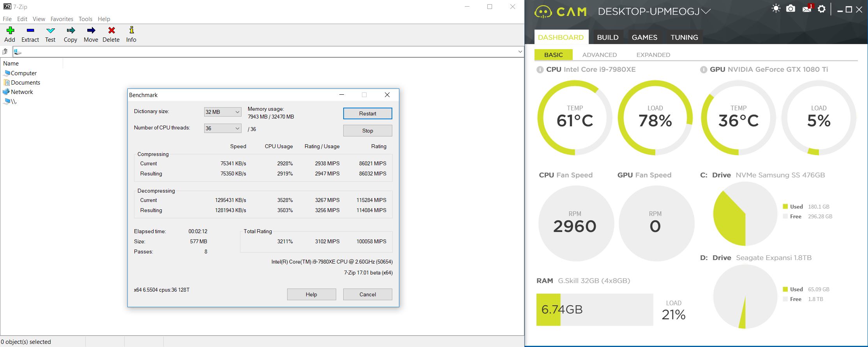The width and height of the screenshot is (868, 347).
Task: Minimize the Benchmark dialog
Action: coord(342,95)
